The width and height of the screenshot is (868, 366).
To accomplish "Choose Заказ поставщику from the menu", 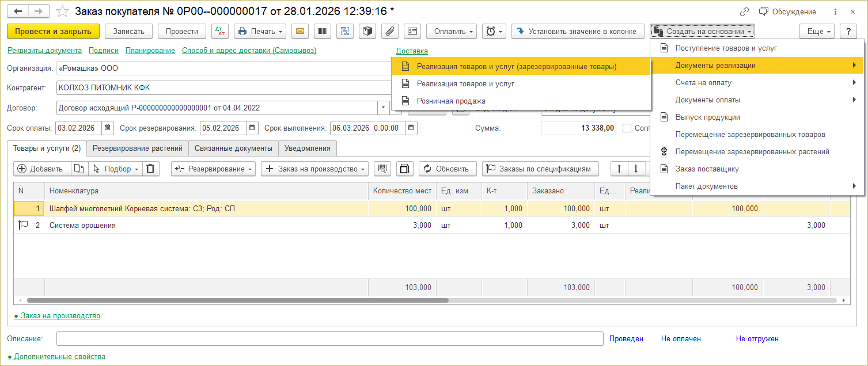I will pyautogui.click(x=707, y=169).
